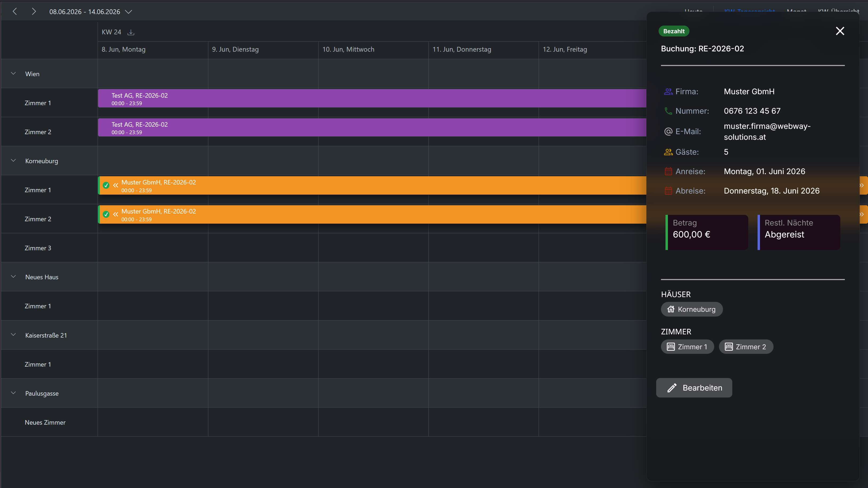Click the Korneuburg house chip
Screen dimensions: 868x488
pyautogui.click(x=692, y=309)
